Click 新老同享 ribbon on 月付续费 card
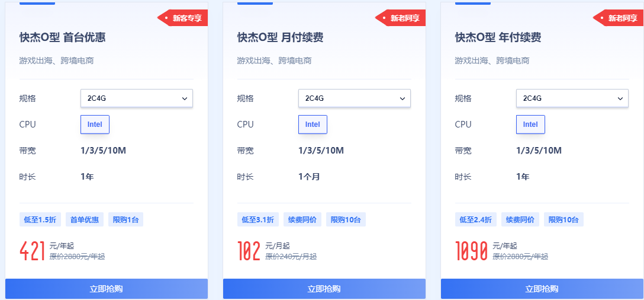The width and height of the screenshot is (644, 300). point(404,18)
